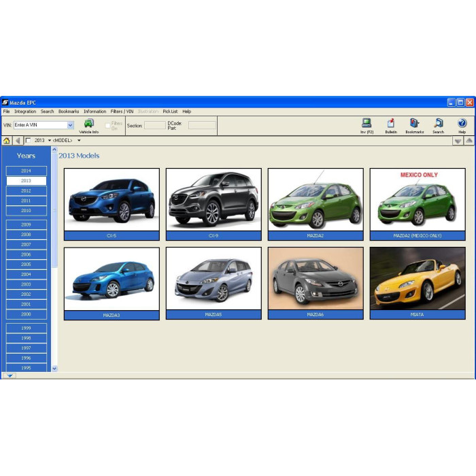Open the Inv (F2) inventory icon
The image size is (476, 476).
[367, 126]
